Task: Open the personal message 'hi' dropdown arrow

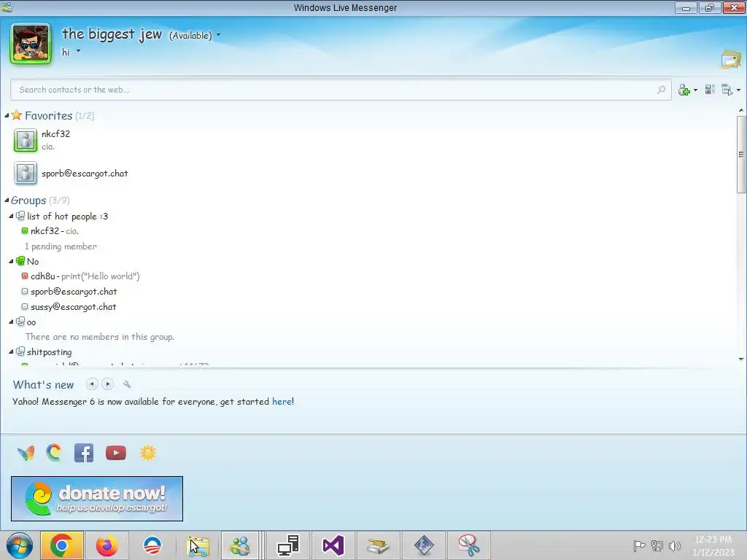Action: [78, 51]
